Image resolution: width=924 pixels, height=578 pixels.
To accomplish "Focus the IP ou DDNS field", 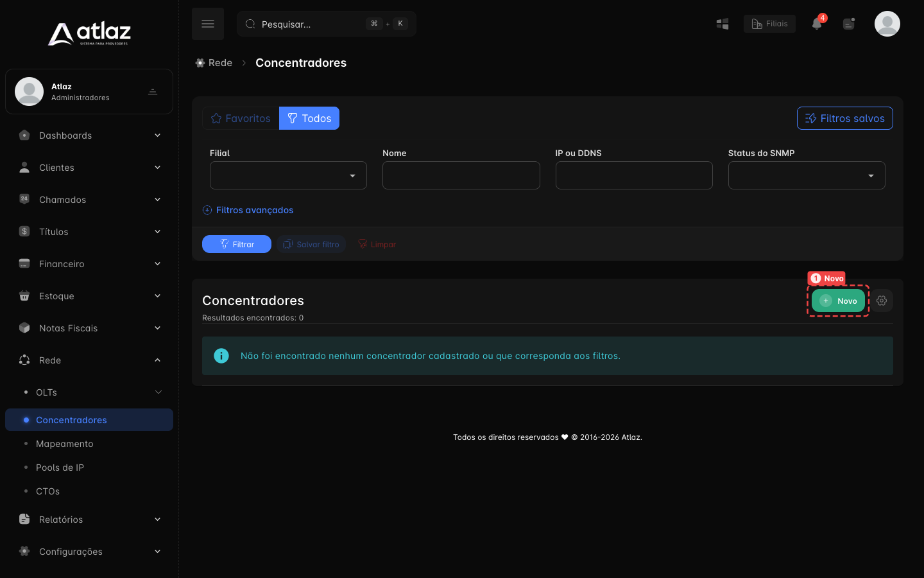I will [634, 175].
